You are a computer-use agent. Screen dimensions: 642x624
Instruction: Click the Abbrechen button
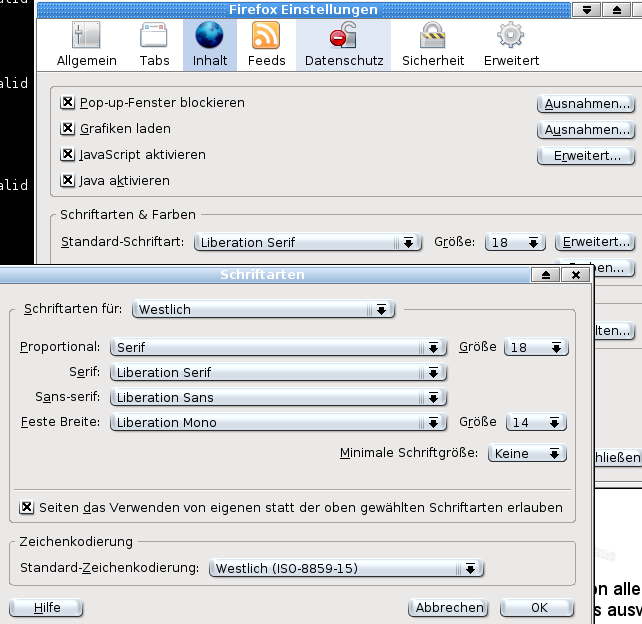pos(449,607)
